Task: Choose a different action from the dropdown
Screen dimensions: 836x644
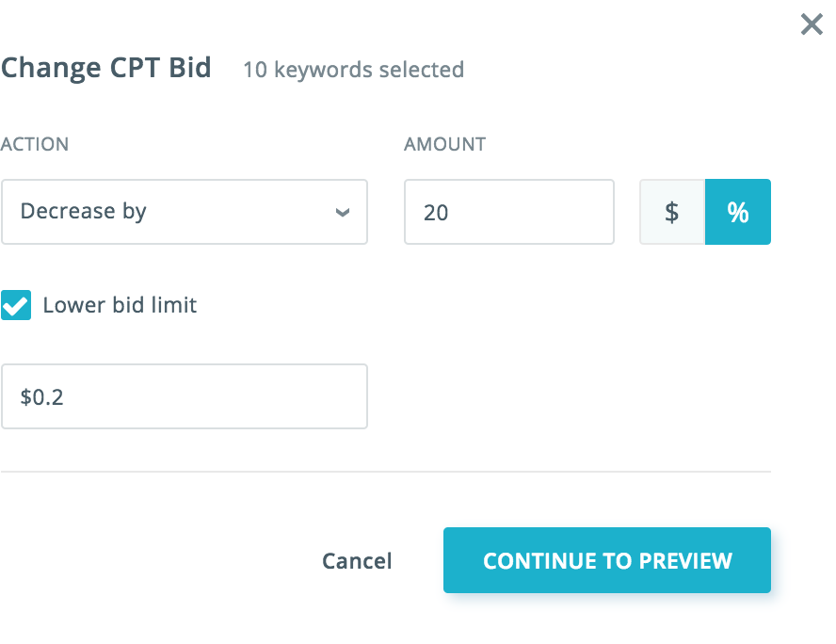Action: pyautogui.click(x=185, y=212)
